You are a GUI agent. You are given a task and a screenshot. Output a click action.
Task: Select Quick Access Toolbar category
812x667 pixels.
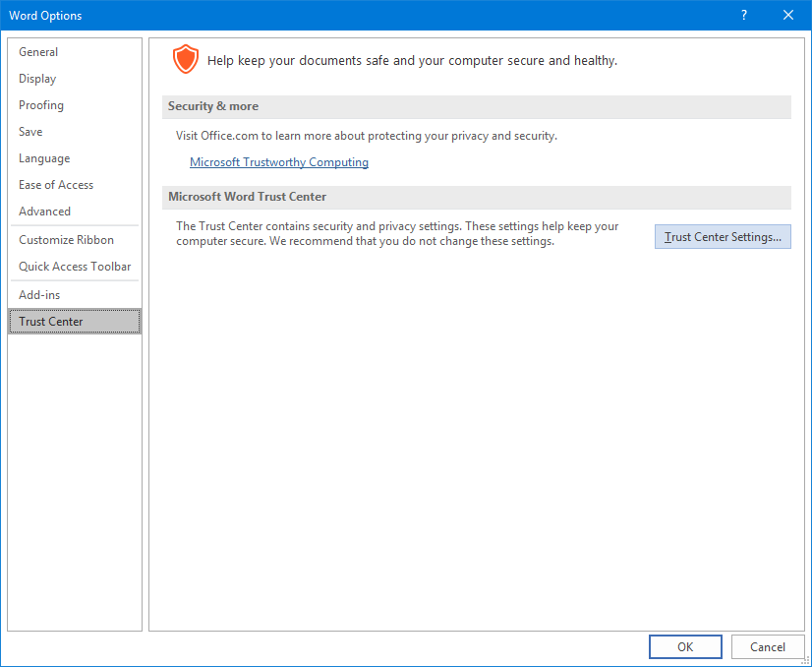75,267
